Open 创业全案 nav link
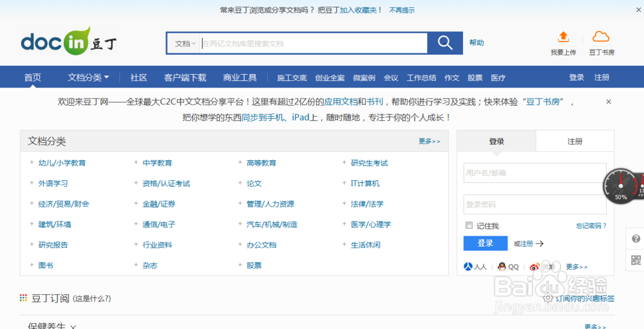 [330, 78]
